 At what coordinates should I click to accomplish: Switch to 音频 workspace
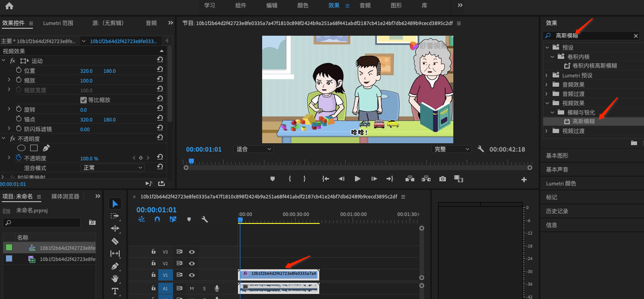click(x=365, y=6)
